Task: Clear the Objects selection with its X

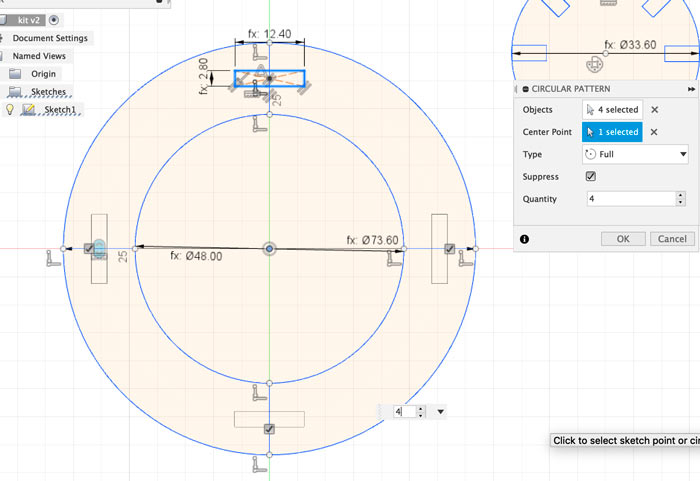Action: point(654,110)
